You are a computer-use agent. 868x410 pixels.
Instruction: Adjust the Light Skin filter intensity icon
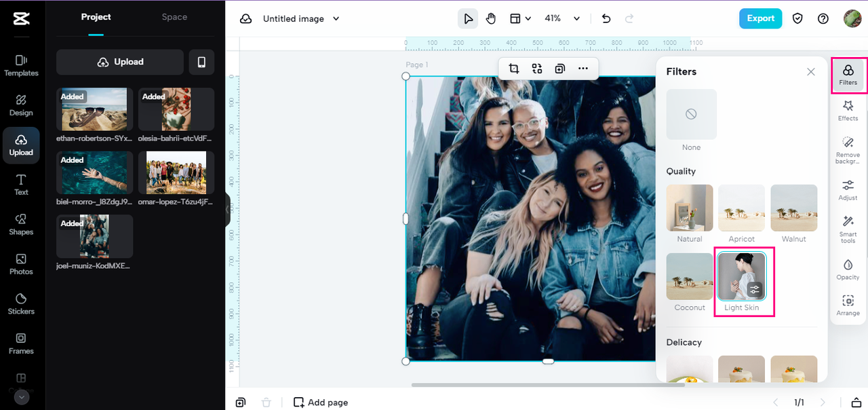(x=755, y=290)
